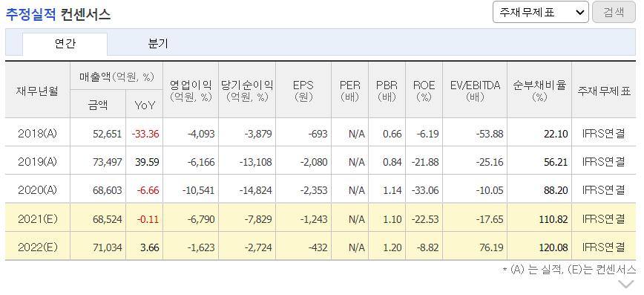Select the 금액 sub-header
Screen dimensions: 644x295
coord(98,105)
